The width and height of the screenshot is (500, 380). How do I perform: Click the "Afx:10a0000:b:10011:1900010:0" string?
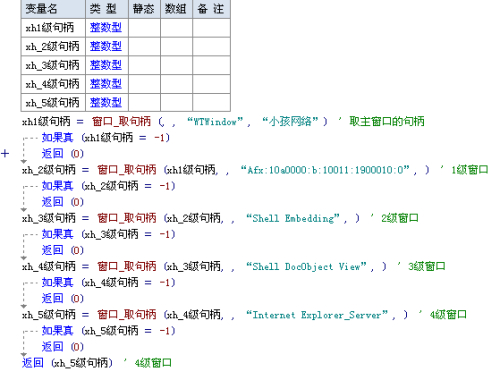coord(325,170)
